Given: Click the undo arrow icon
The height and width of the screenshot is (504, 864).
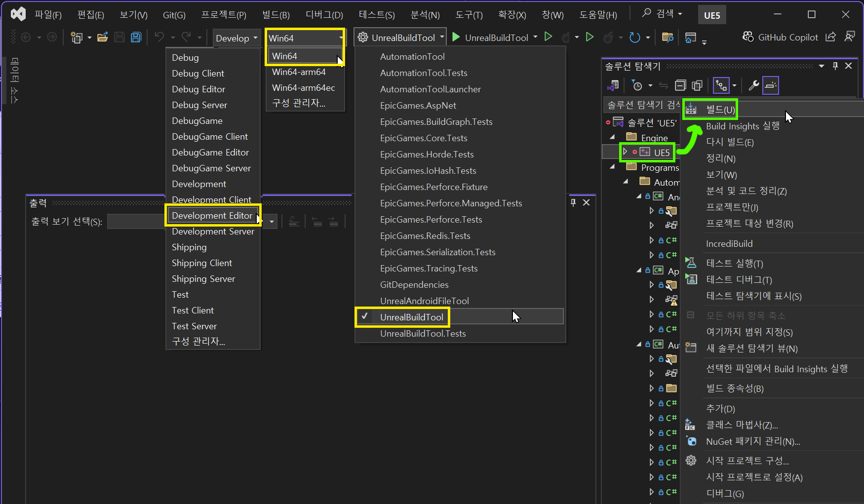Looking at the screenshot, I should (159, 37).
